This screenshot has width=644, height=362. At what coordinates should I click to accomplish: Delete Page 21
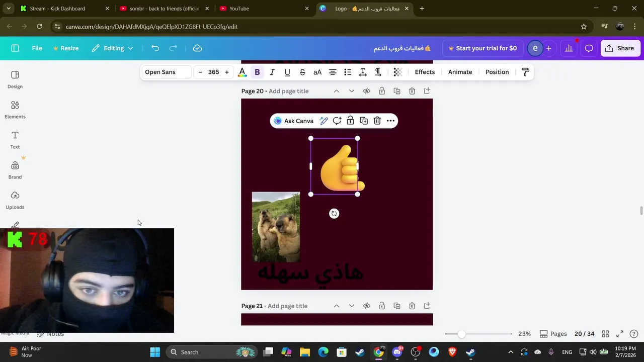point(412,306)
